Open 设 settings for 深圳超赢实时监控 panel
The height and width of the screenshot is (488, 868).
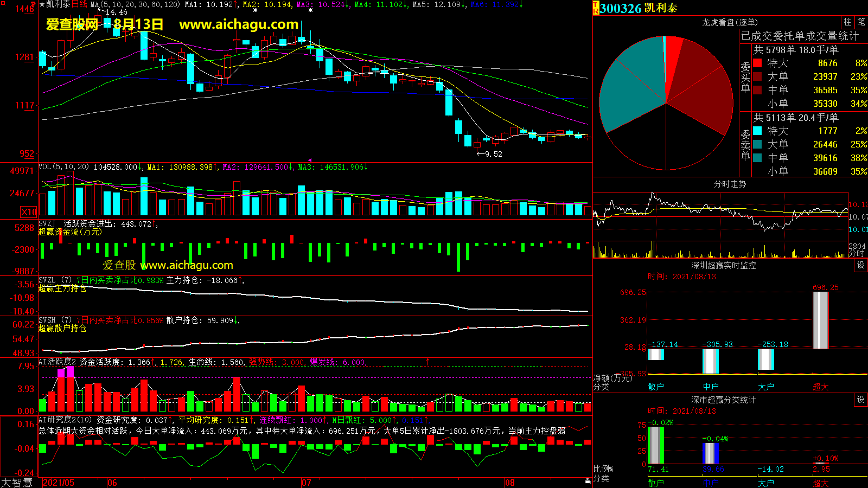861,265
